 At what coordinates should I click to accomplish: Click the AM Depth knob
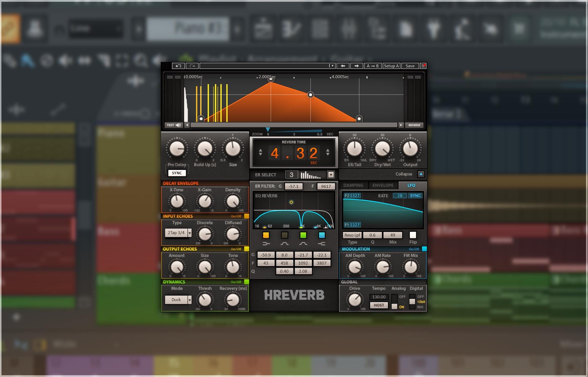[x=355, y=267]
